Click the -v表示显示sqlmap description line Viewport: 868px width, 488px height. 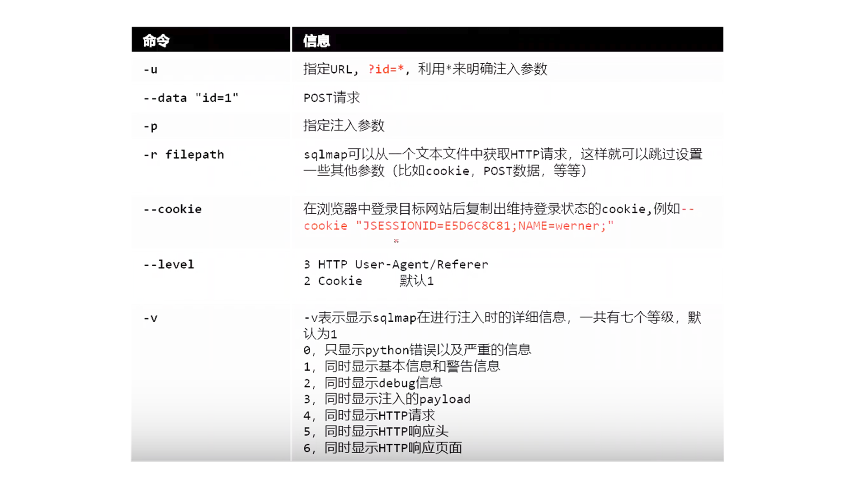coord(502,318)
